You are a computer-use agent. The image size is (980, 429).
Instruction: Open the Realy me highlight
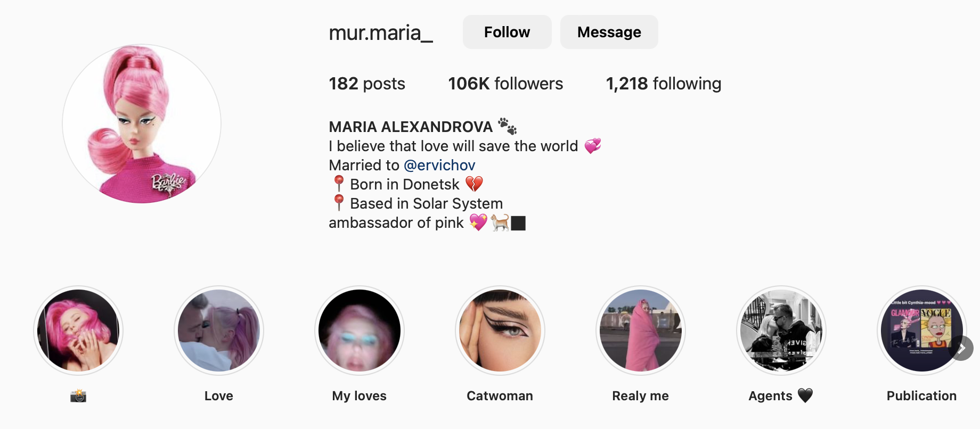point(641,331)
